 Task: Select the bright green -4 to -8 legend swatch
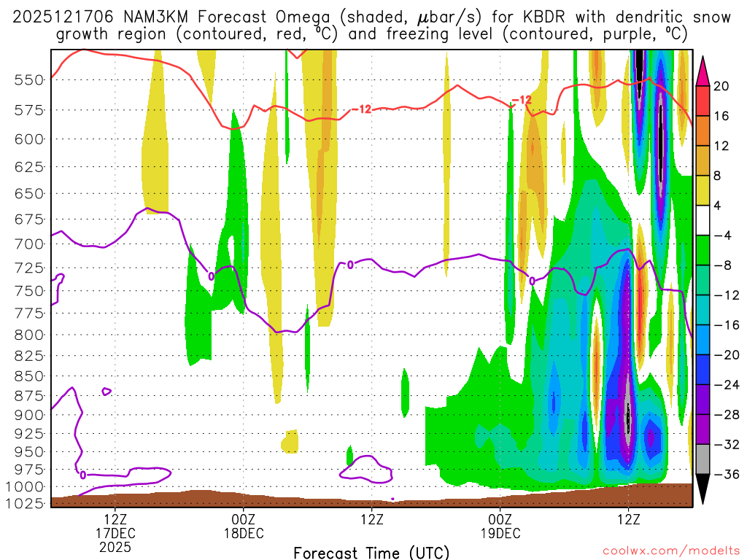pyautogui.click(x=703, y=250)
